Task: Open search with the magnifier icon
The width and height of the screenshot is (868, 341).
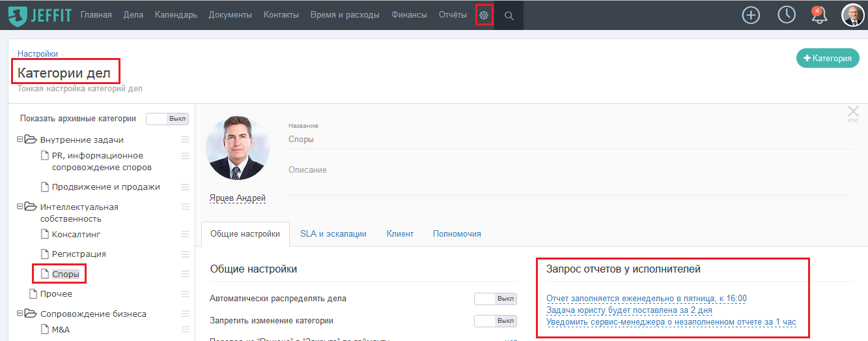Action: [509, 16]
